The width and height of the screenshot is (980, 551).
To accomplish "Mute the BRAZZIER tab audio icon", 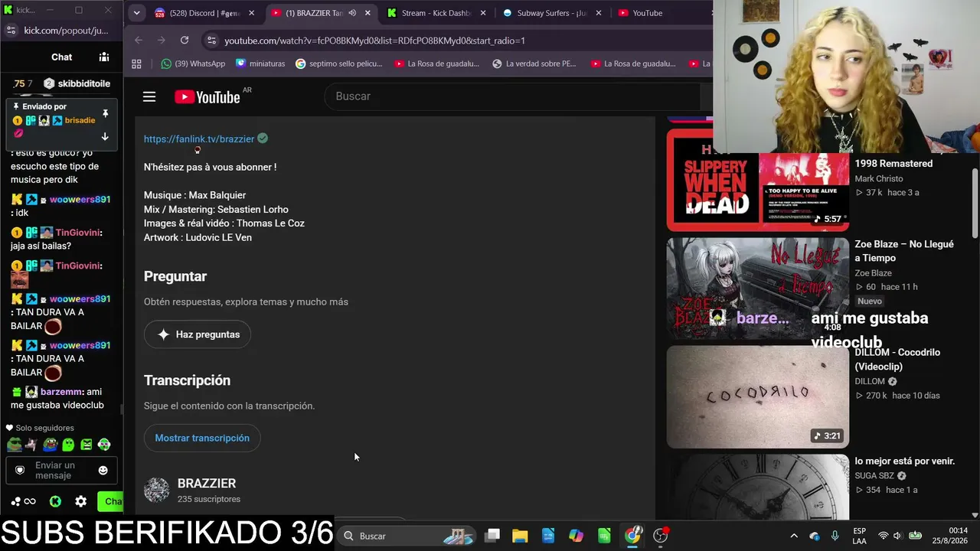I will (352, 13).
